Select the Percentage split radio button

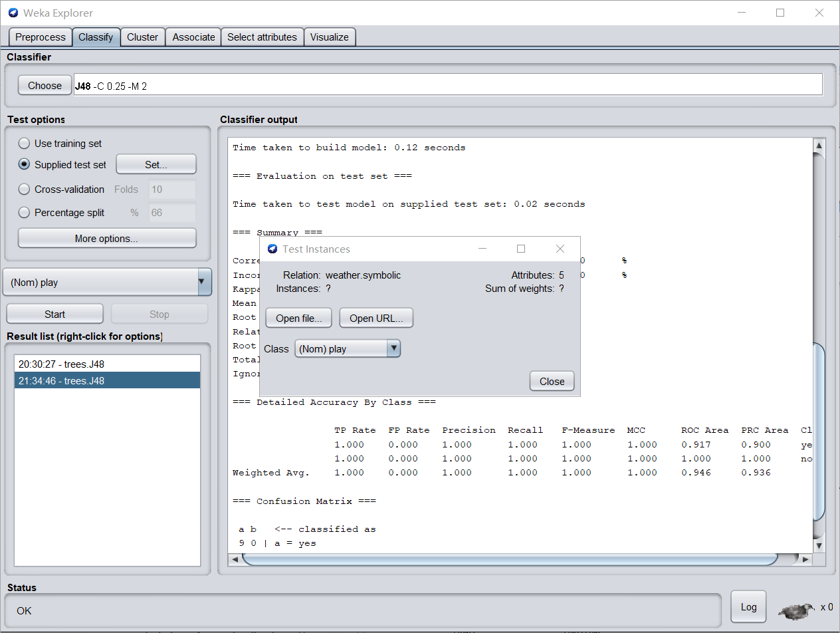click(x=24, y=213)
